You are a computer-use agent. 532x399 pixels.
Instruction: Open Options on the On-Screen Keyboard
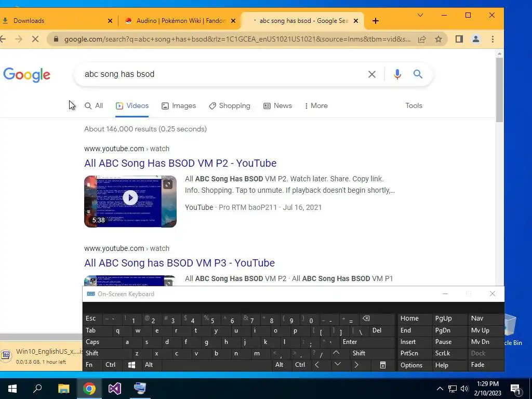(415, 365)
